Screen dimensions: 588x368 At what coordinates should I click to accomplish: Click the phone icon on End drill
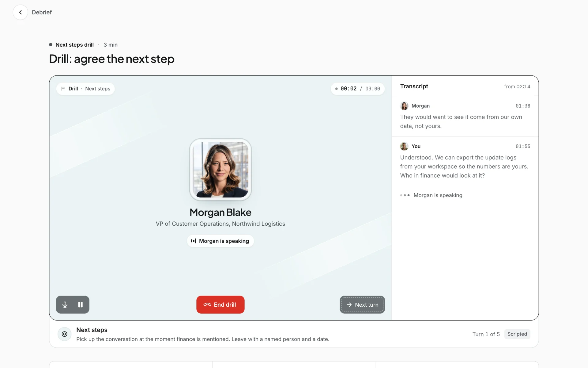click(207, 305)
